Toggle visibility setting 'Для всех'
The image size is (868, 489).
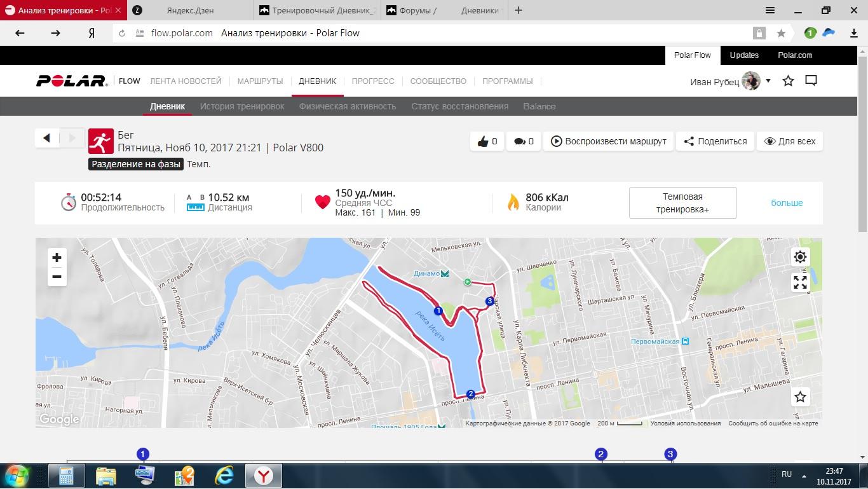pos(789,141)
